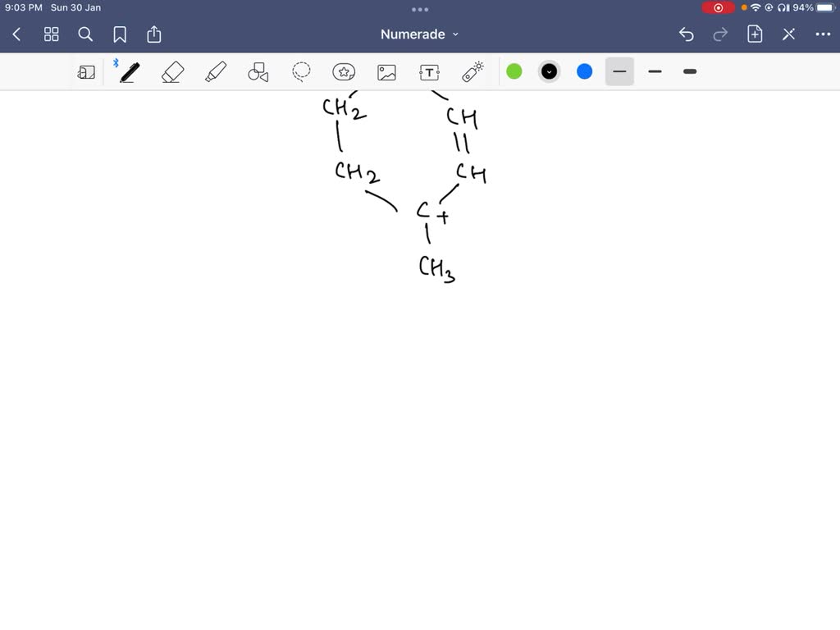Open the Sticker tool
This screenshot has width=840, height=630.
click(344, 71)
